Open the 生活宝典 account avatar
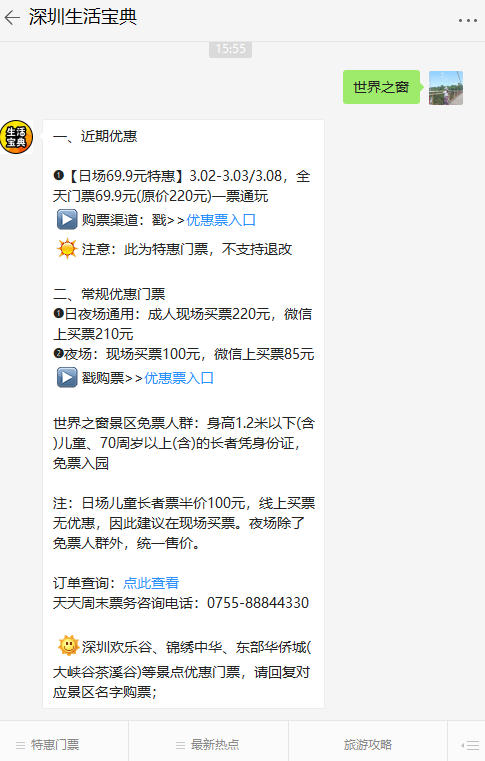Viewport: 485px width, 761px height. [17, 137]
